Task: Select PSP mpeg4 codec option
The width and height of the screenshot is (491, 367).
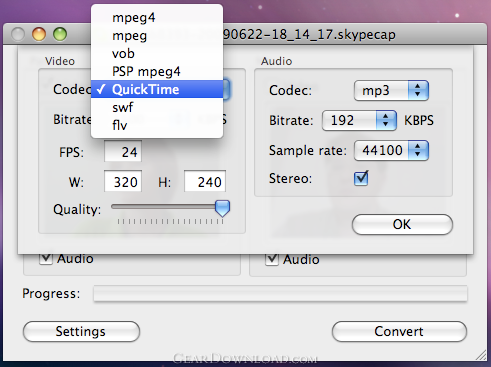Action: click(157, 71)
